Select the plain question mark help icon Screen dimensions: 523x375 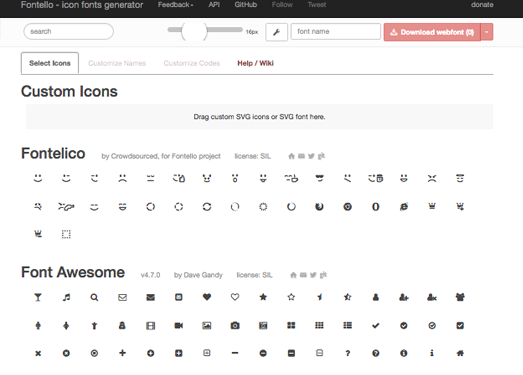(348, 353)
